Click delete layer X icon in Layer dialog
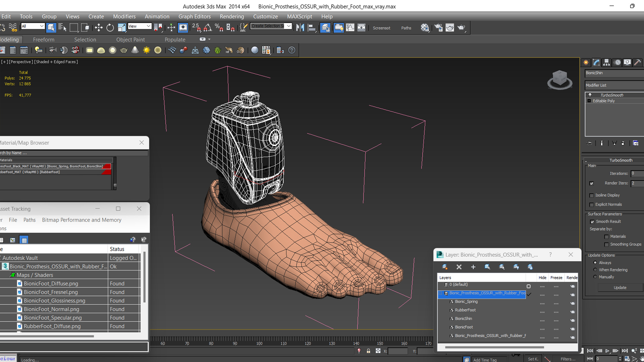Viewport: 644px width, 362px height. point(459,267)
